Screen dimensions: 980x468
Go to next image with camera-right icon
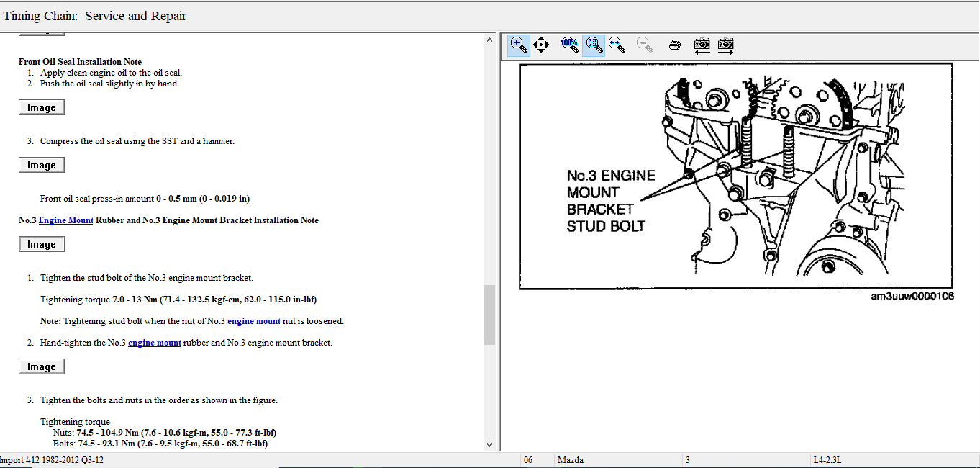tap(726, 45)
